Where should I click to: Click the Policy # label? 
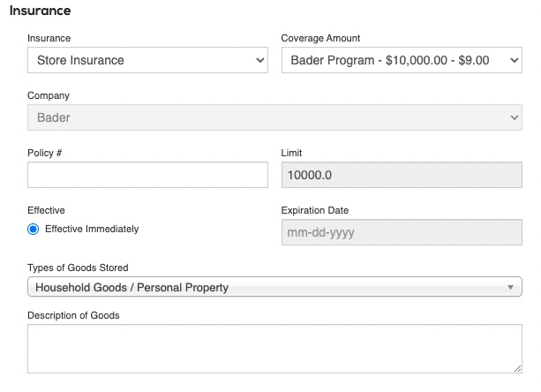(44, 153)
